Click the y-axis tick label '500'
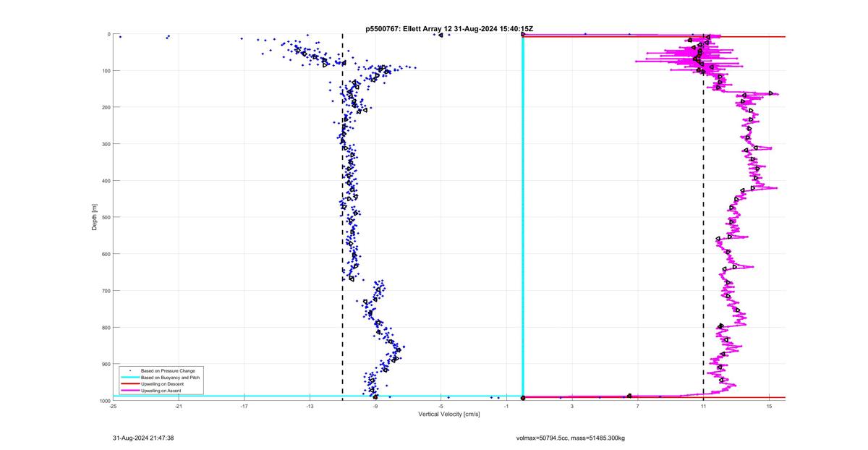868x450 pixels. pos(106,217)
